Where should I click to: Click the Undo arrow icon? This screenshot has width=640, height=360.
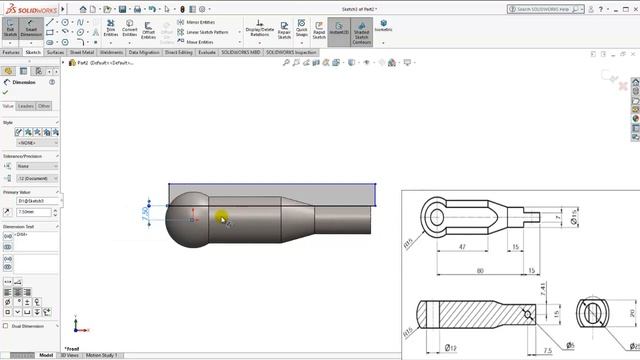coord(152,9)
